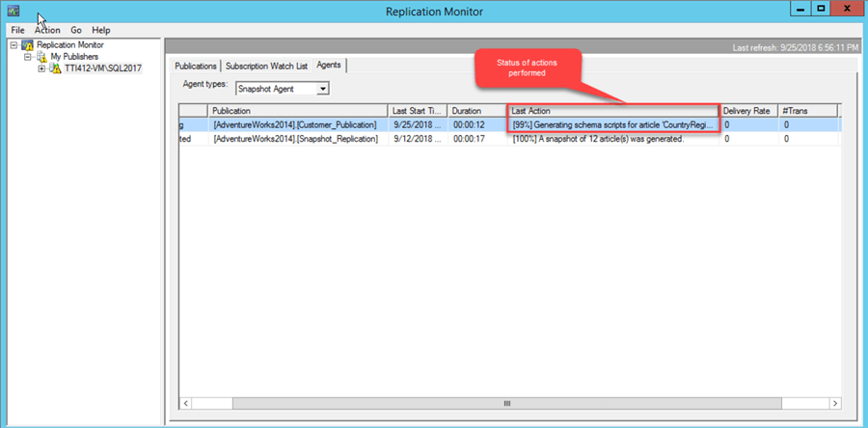Viewport: 868px width, 428px height.
Task: Click the Replication Monitor app icon in title bar
Action: coord(14,11)
